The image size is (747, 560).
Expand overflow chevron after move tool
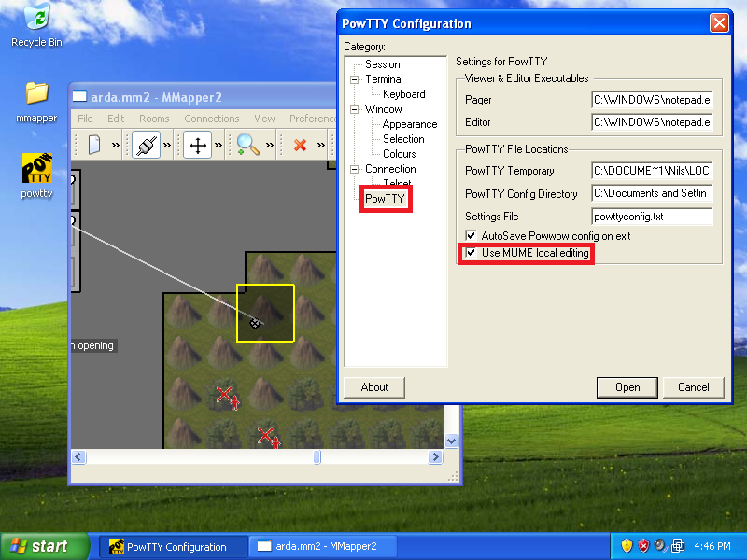(x=218, y=145)
